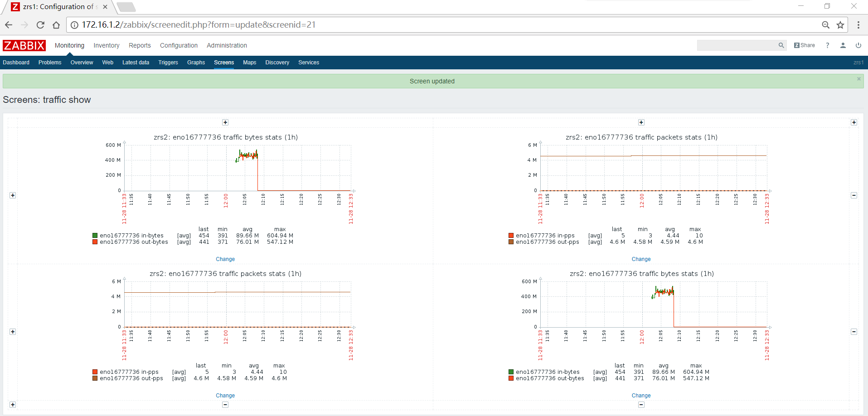Open the Administration menu
Viewport: 868px width, 416px height.
click(227, 45)
